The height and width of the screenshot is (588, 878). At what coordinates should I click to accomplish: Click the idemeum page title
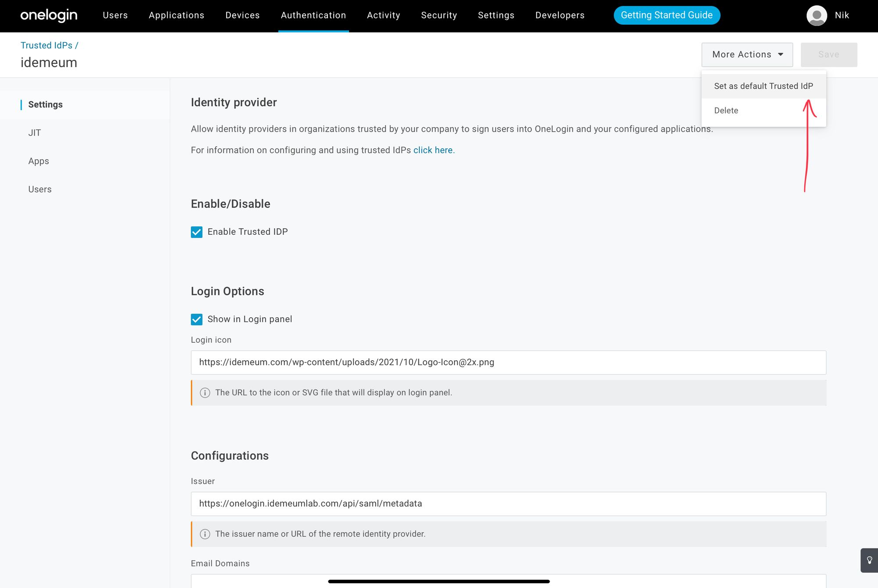click(49, 62)
